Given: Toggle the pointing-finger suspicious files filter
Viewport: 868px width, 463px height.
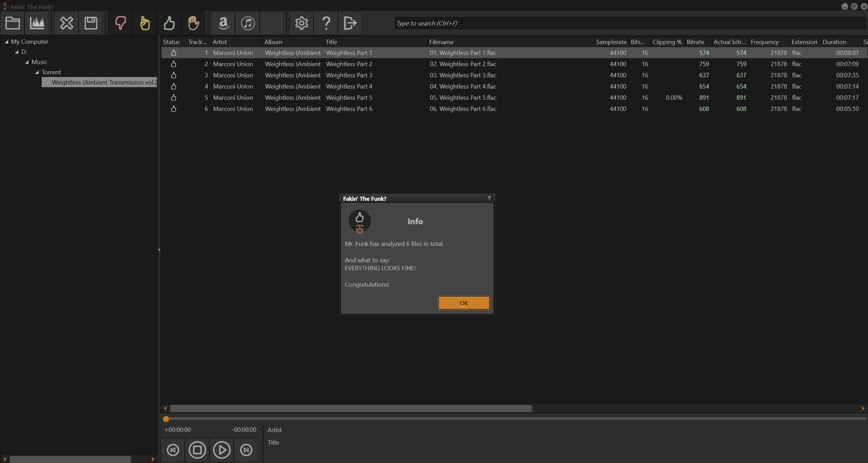Looking at the screenshot, I should click(145, 23).
